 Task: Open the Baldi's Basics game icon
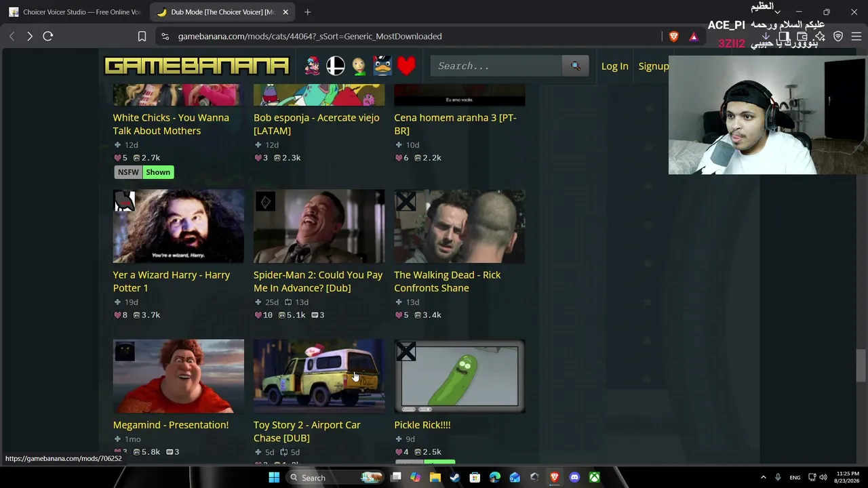[359, 66]
